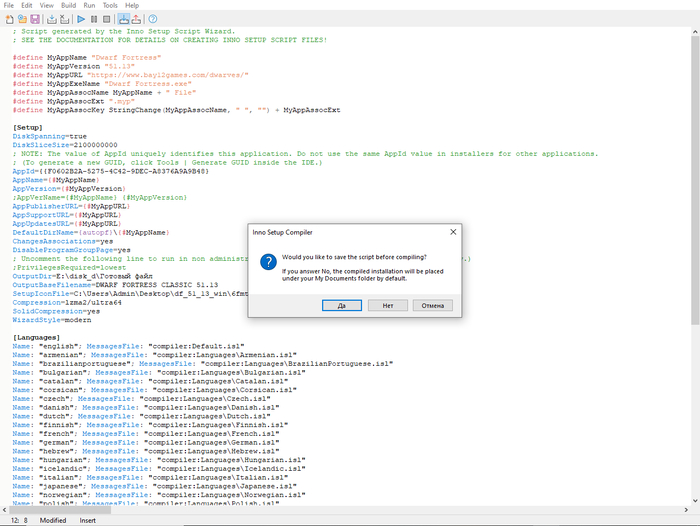The image size is (700, 526).
Task: Select the Target Uninstall toolbar icon
Action: pos(135,19)
